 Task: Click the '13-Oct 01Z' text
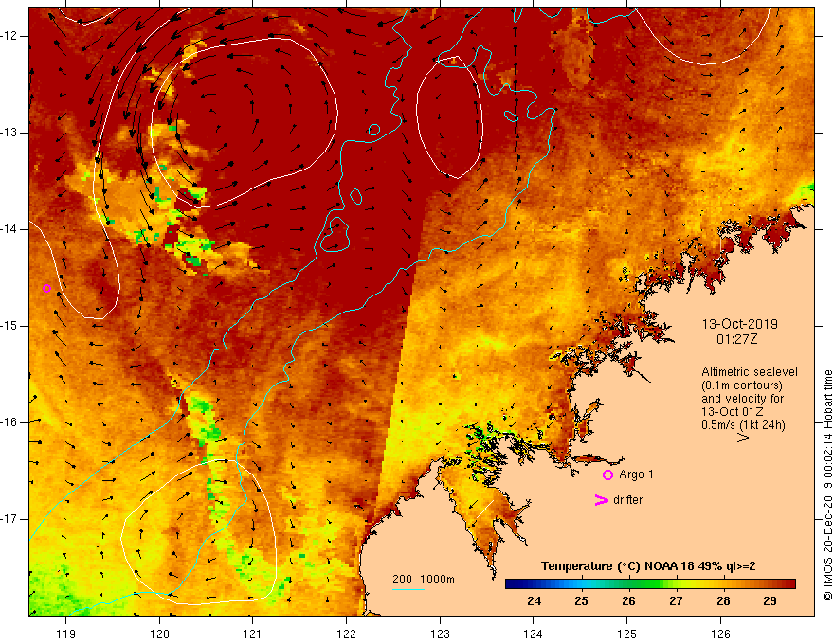click(732, 412)
